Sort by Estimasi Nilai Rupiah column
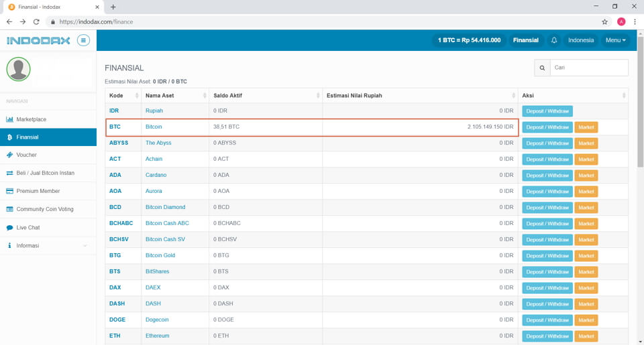Image resolution: width=644 pixels, height=345 pixels. point(420,96)
